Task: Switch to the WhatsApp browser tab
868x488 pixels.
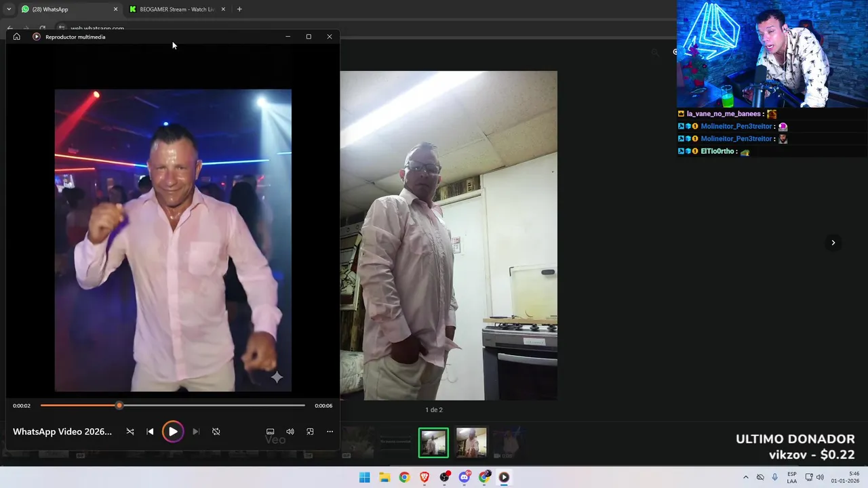Action: [x=68, y=9]
